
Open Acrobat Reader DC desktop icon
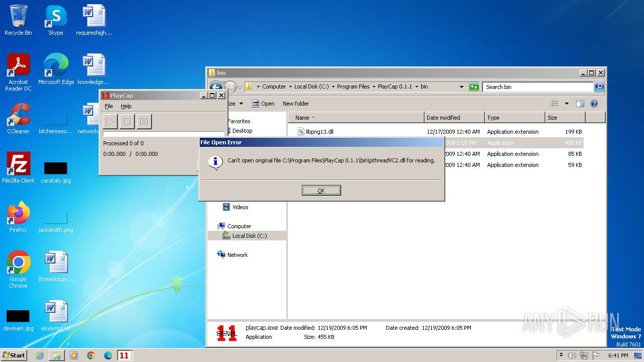point(18,73)
